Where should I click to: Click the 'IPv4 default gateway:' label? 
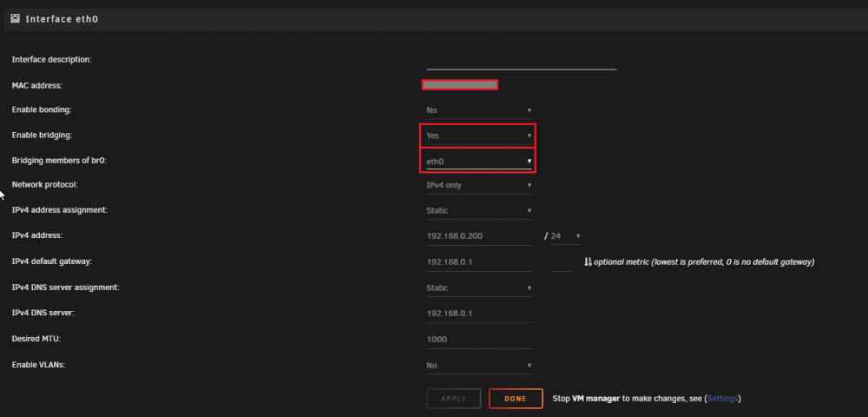(51, 261)
